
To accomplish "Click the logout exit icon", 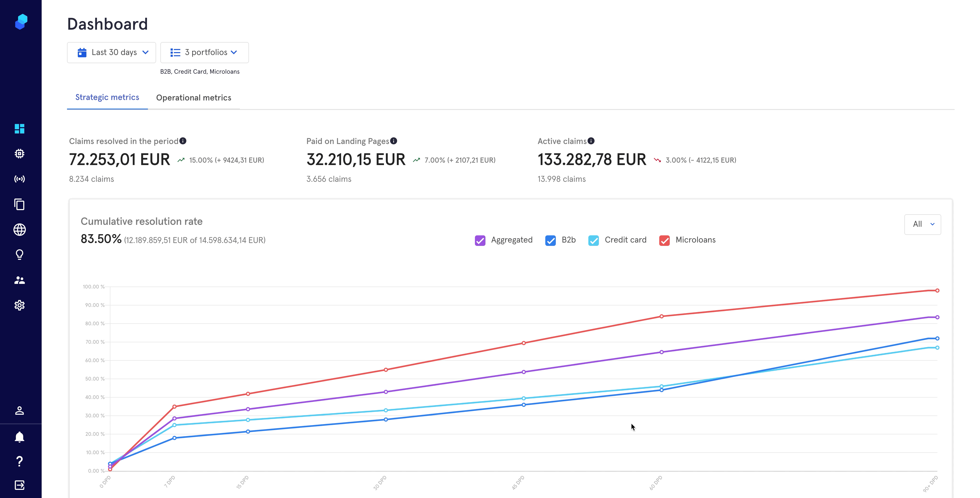I will click(x=19, y=485).
